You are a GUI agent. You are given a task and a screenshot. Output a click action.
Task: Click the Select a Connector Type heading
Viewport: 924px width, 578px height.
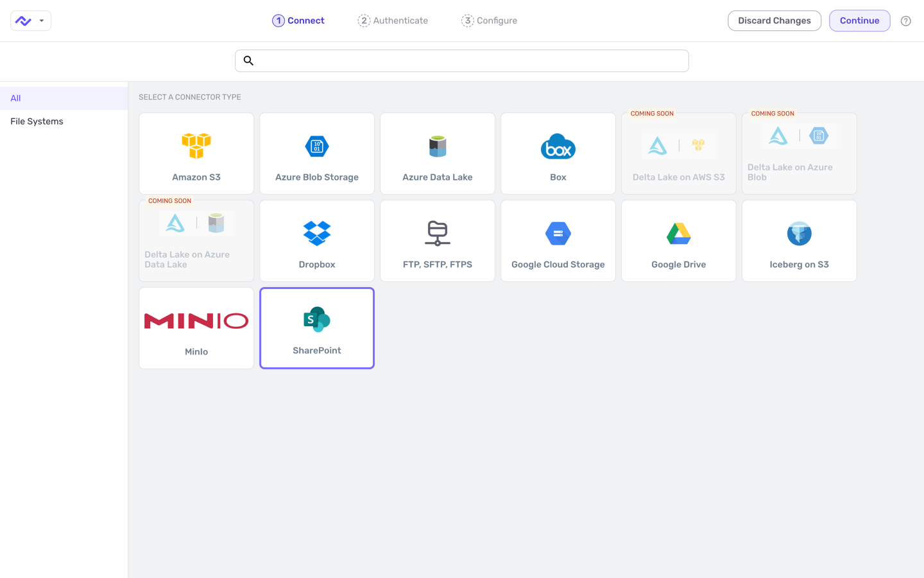click(190, 97)
